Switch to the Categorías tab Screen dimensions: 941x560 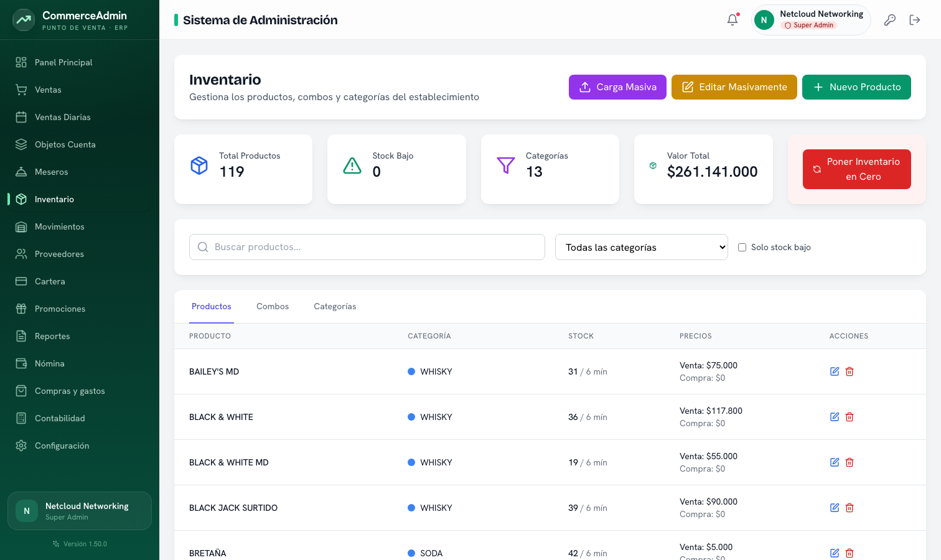[335, 306]
